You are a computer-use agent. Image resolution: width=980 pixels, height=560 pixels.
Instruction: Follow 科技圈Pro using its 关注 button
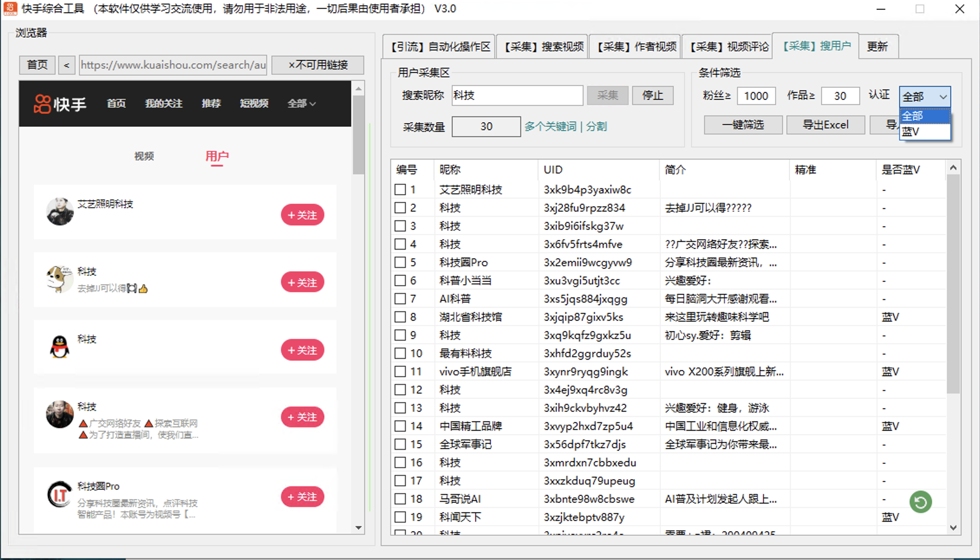(302, 497)
